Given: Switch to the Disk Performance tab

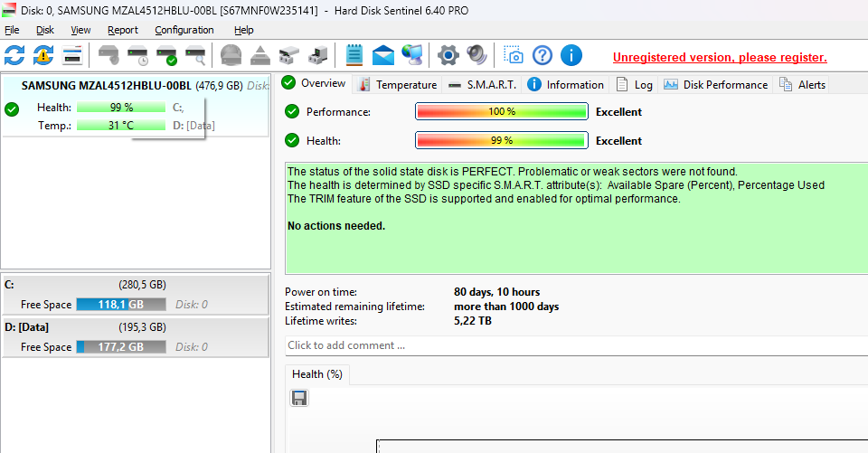Looking at the screenshot, I should [x=716, y=85].
